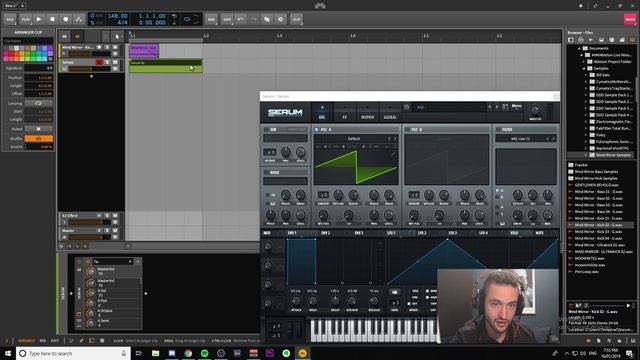Click the Type here to search box
The width and height of the screenshot is (640, 360).
click(x=73, y=353)
